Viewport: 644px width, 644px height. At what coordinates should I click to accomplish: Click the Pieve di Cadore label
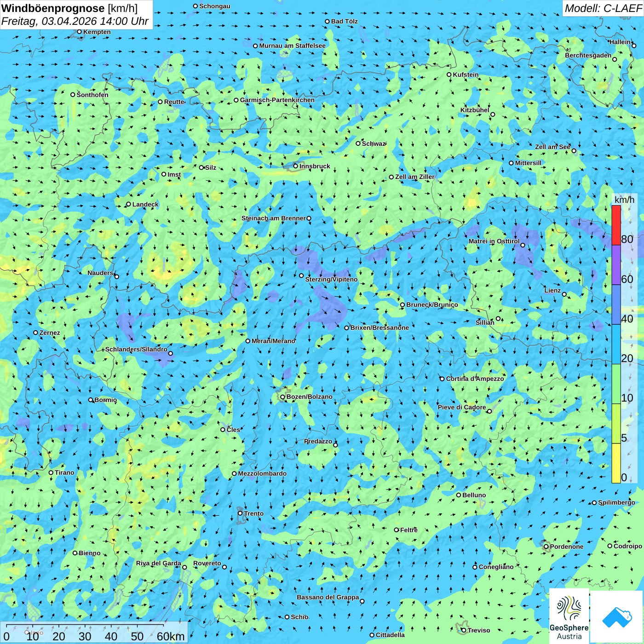point(462,407)
